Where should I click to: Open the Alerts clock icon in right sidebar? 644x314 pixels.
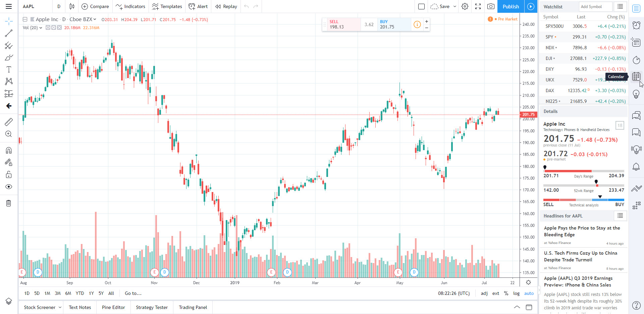click(636, 25)
